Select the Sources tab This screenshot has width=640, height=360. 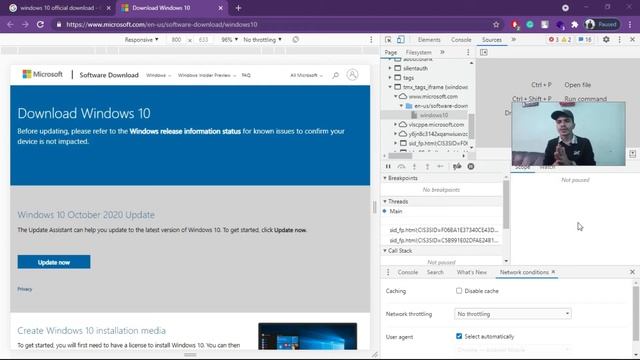[492, 40]
